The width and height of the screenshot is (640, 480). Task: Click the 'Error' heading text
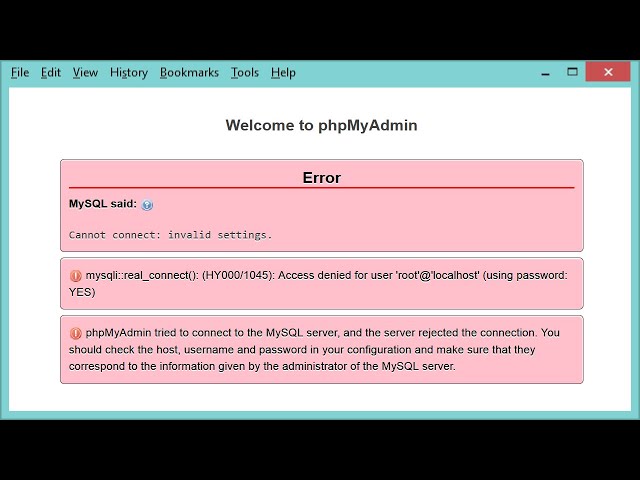tap(322, 178)
